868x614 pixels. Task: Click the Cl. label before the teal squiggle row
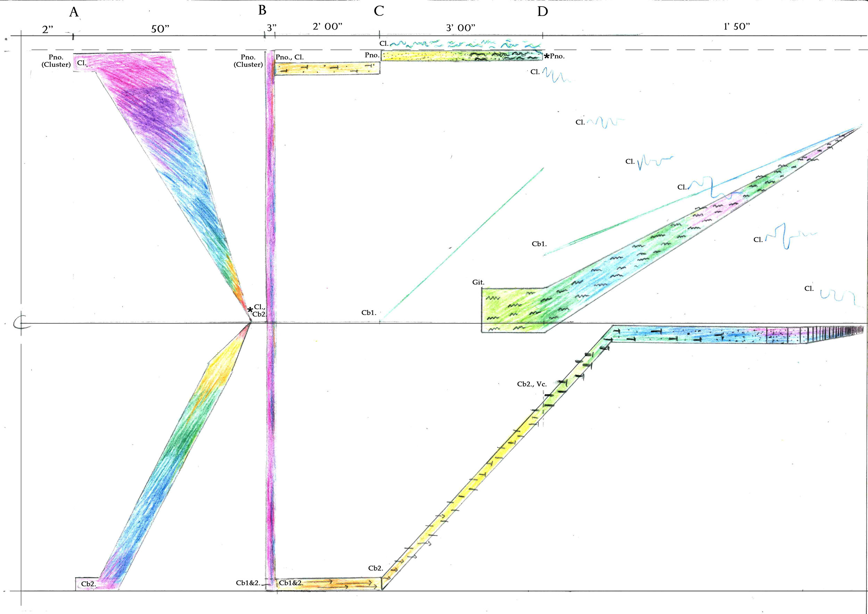(384, 43)
